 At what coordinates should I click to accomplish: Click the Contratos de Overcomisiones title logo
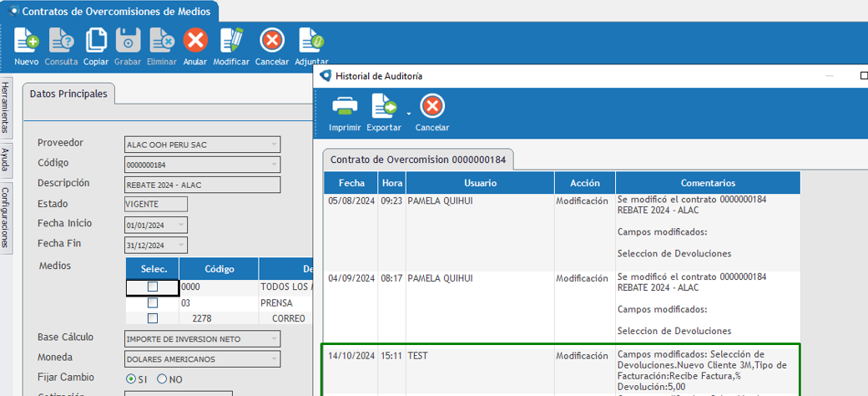pos(14,11)
